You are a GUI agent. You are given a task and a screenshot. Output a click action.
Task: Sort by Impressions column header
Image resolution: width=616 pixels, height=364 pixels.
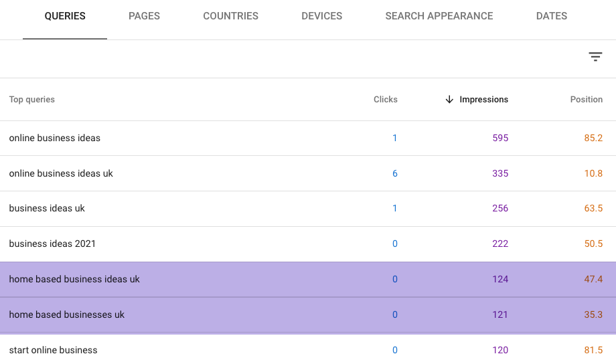click(x=483, y=100)
